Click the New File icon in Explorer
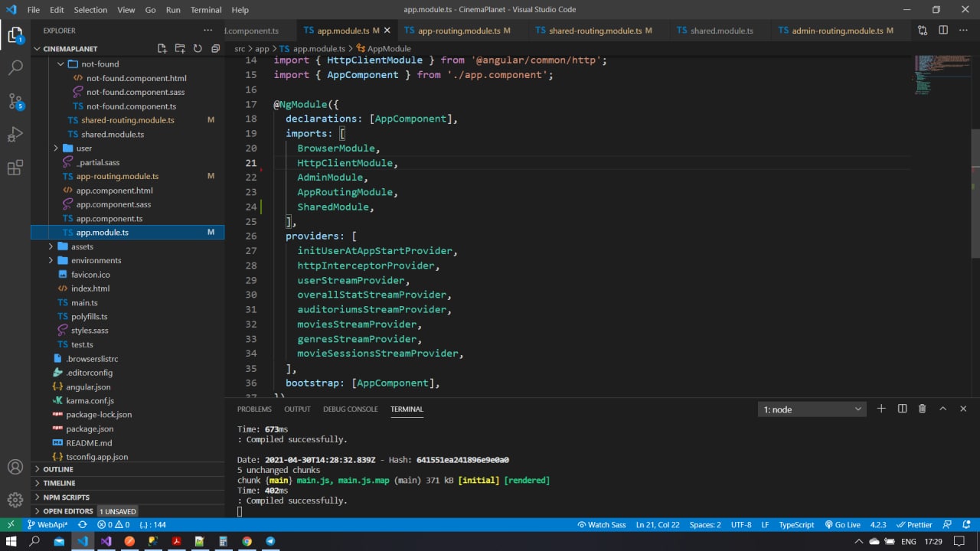The image size is (980, 551). pos(162,48)
